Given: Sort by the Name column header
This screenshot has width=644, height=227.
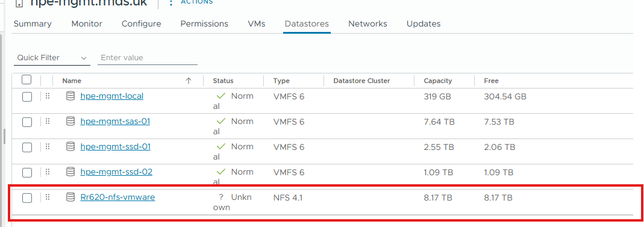Looking at the screenshot, I should tap(72, 81).
